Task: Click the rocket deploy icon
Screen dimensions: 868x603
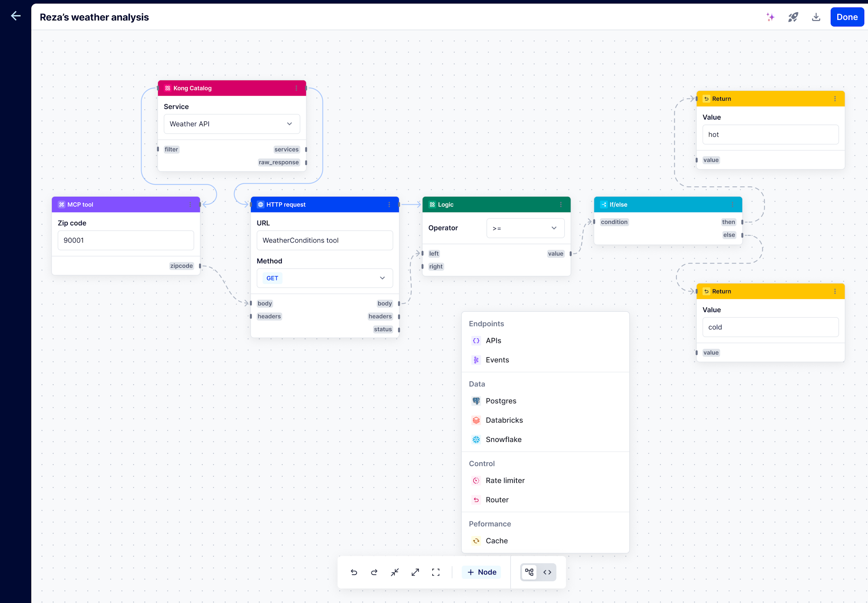Action: 793,17
